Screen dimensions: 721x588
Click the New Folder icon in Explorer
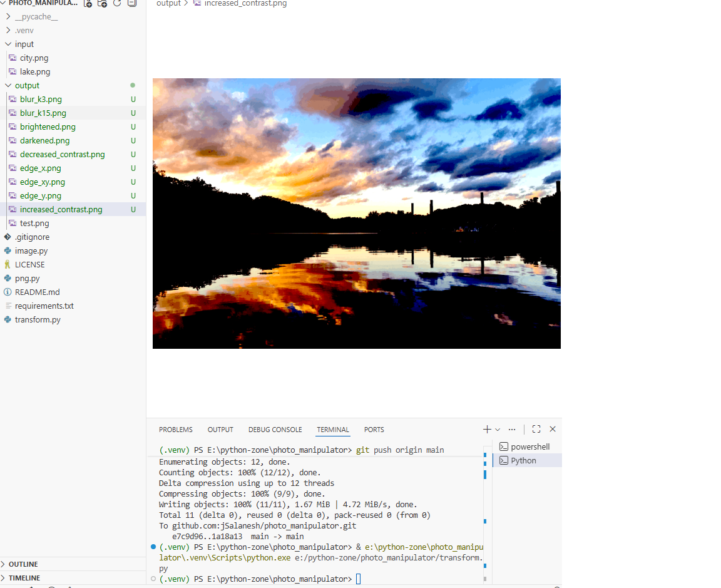pos(103,3)
